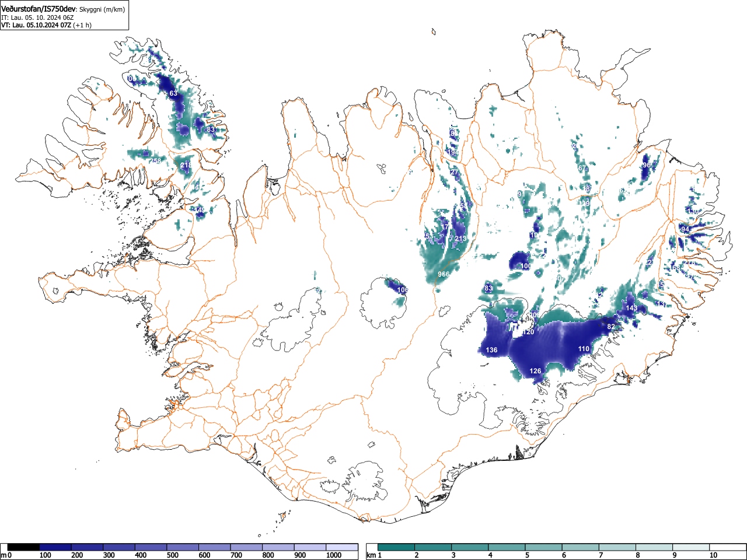The width and height of the screenshot is (747, 560).
Task: Click the map value label 96 in the northeast
Action: tap(646, 166)
